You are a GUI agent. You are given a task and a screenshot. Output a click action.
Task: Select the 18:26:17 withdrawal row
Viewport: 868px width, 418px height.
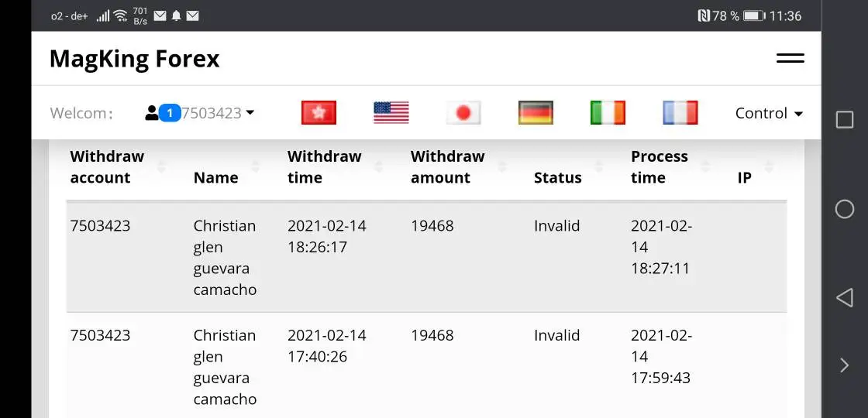(426, 257)
